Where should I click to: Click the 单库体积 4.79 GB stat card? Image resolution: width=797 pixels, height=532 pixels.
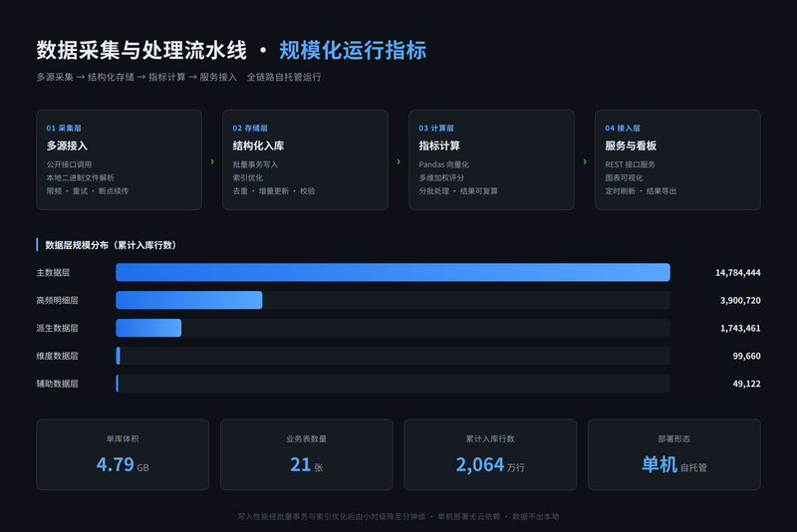tap(123, 454)
